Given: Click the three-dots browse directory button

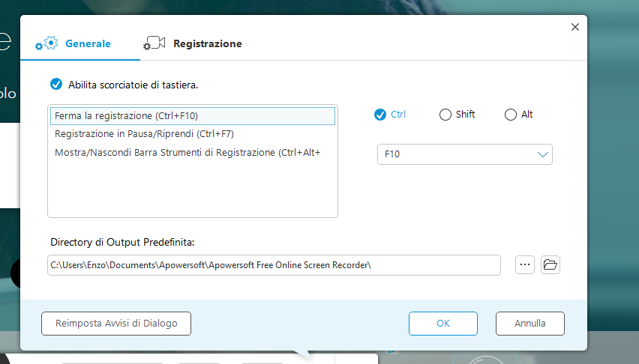Looking at the screenshot, I should 525,264.
